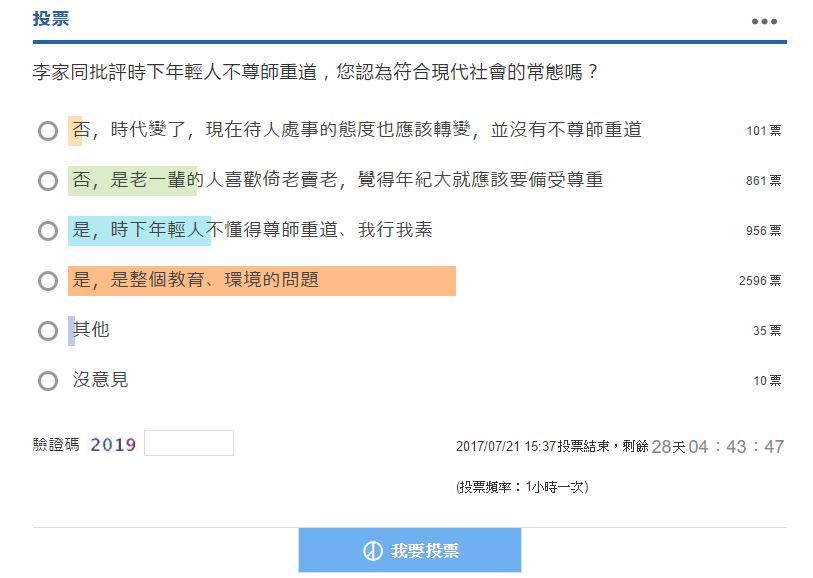Click the 投票頻率 frequency note

click(522, 487)
